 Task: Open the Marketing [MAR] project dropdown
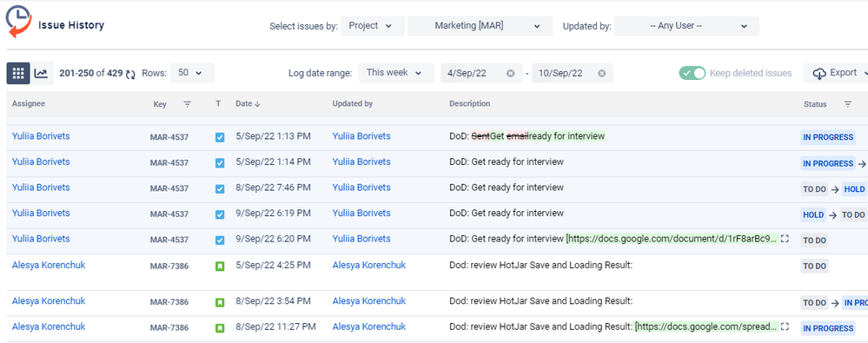click(480, 26)
